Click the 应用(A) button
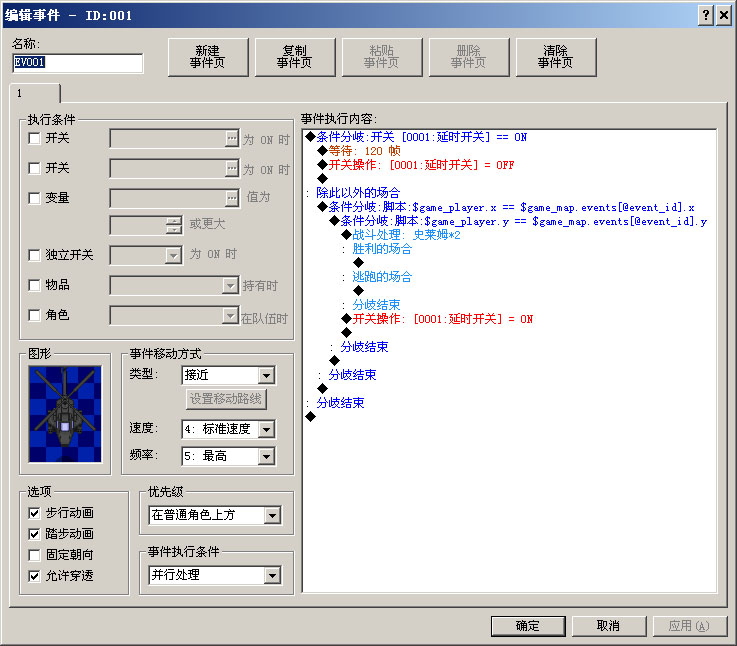This screenshot has height=646, width=737. (690, 626)
